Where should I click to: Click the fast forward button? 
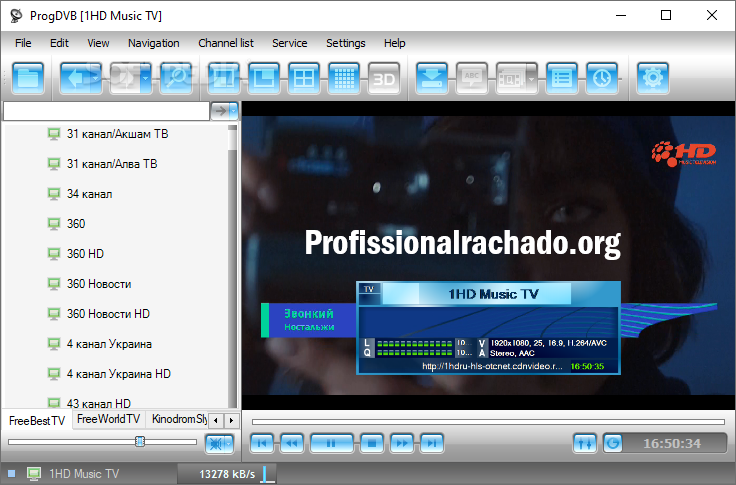[x=402, y=443]
